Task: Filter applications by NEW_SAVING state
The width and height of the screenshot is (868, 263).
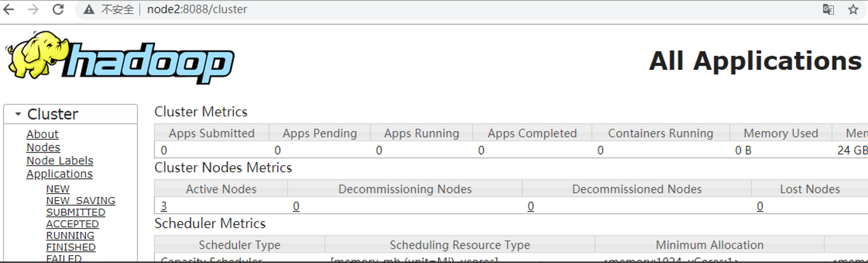Action: [81, 200]
